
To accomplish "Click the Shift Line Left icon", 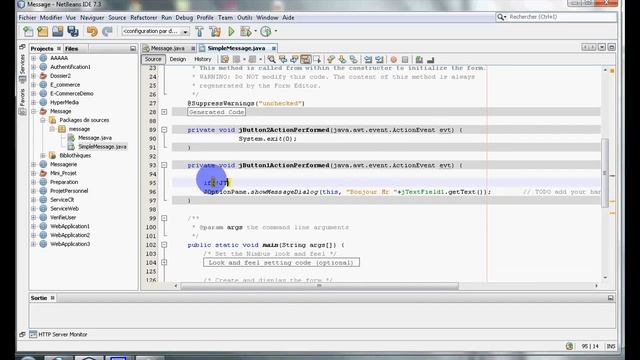I will [x=368, y=60].
